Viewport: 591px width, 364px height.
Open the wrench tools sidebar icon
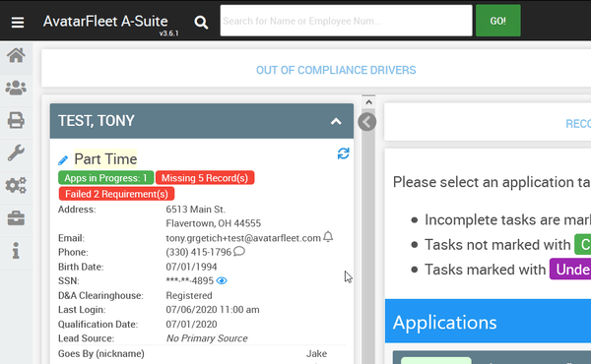tap(16, 152)
